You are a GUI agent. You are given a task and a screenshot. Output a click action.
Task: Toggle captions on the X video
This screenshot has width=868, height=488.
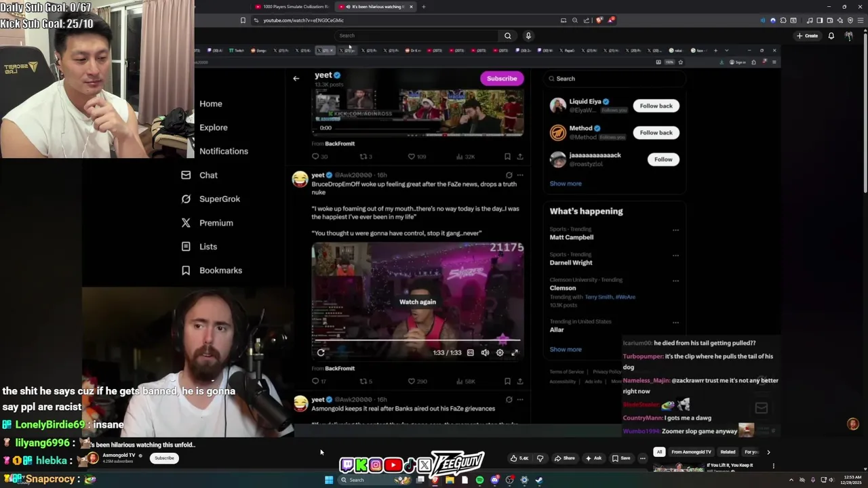(470, 352)
